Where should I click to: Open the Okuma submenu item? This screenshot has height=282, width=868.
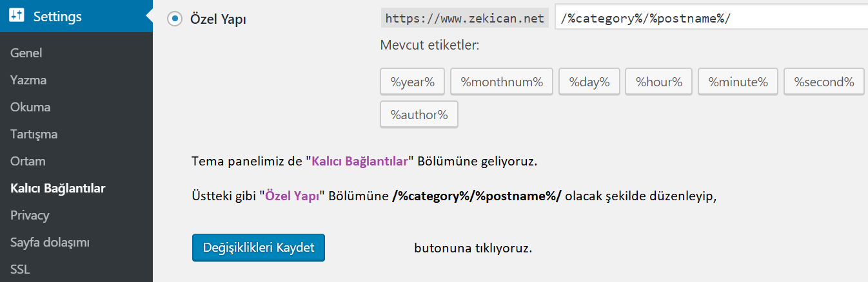coord(30,108)
